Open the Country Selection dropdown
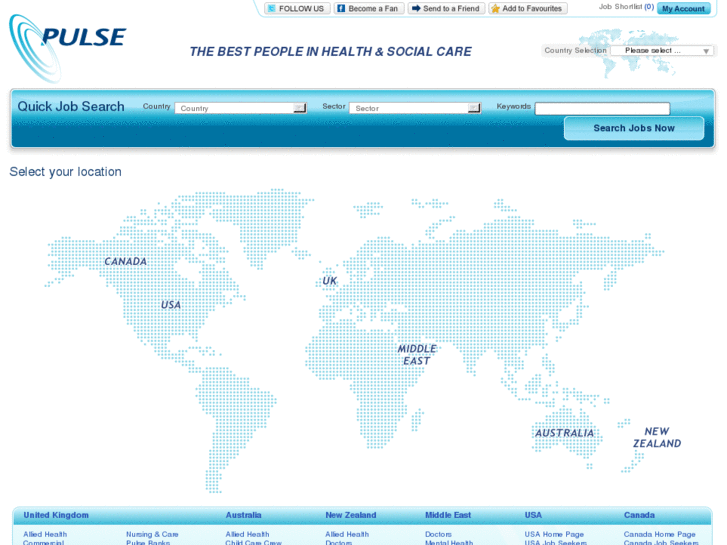This screenshot has width=727, height=545. (662, 51)
